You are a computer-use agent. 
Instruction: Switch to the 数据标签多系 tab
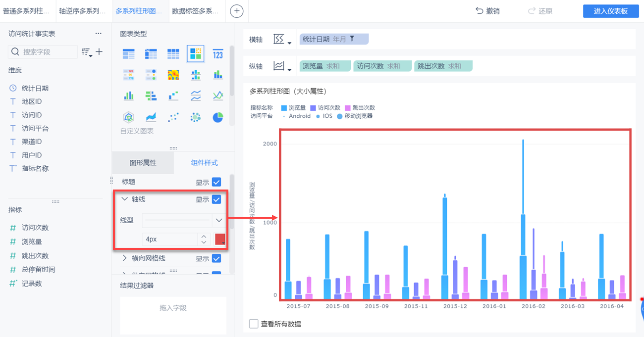point(195,11)
